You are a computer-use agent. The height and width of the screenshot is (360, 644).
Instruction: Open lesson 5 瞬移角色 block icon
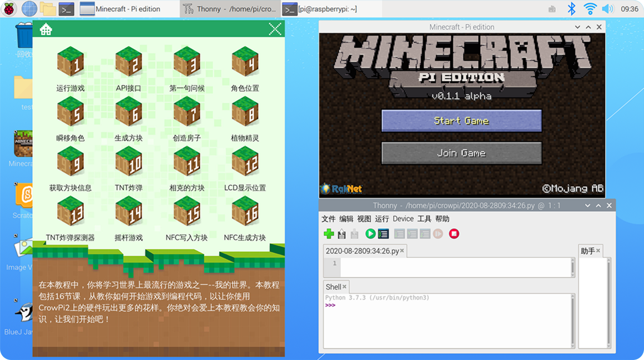pos(71,111)
